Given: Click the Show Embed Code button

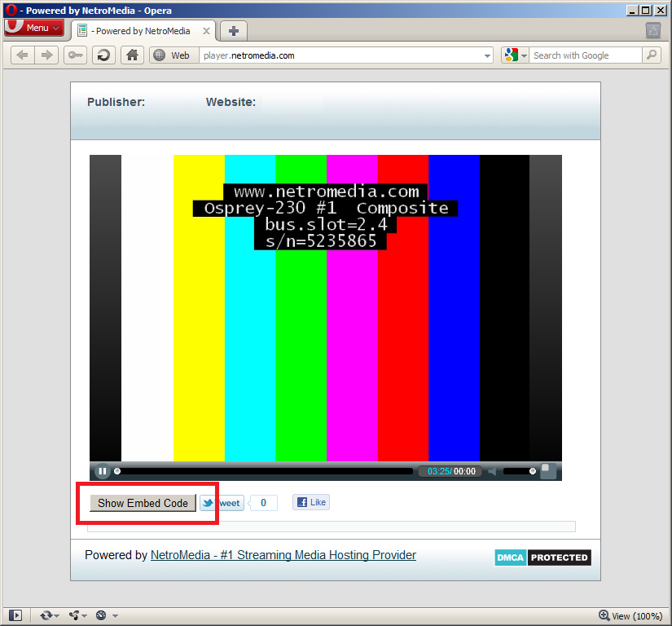Looking at the screenshot, I should pos(143,503).
